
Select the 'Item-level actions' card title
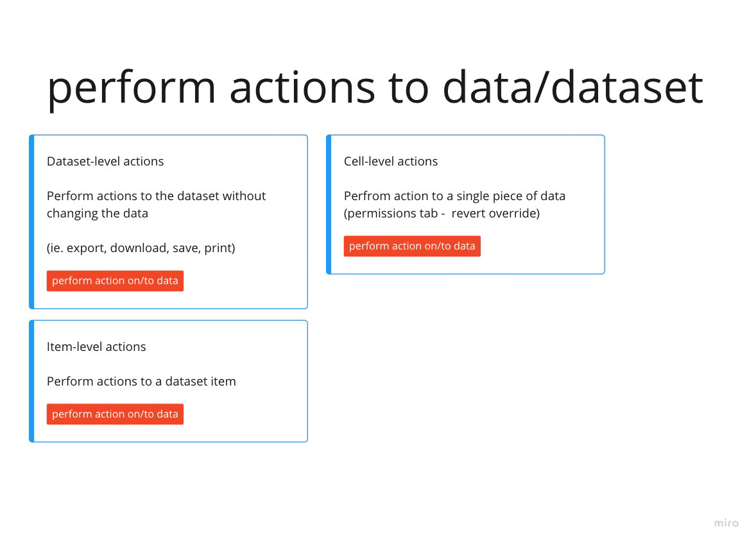96,346
